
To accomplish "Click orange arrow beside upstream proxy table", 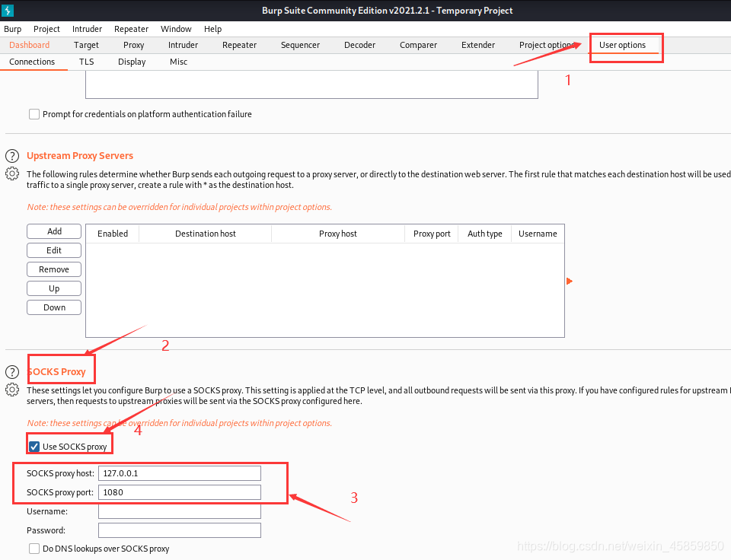I will pyautogui.click(x=570, y=282).
